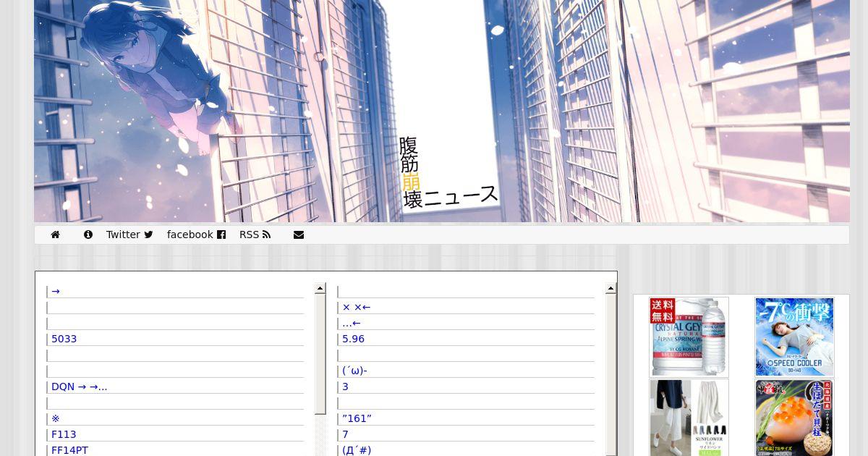868x456 pixels.
Task: Open the '5033' article link
Action: click(x=64, y=339)
